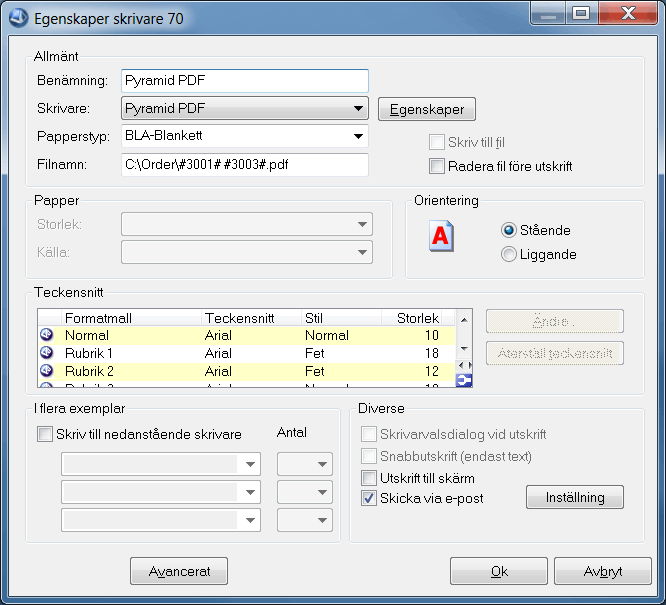Click the Egenskaper button
This screenshot has height=605, width=666.
(x=426, y=109)
